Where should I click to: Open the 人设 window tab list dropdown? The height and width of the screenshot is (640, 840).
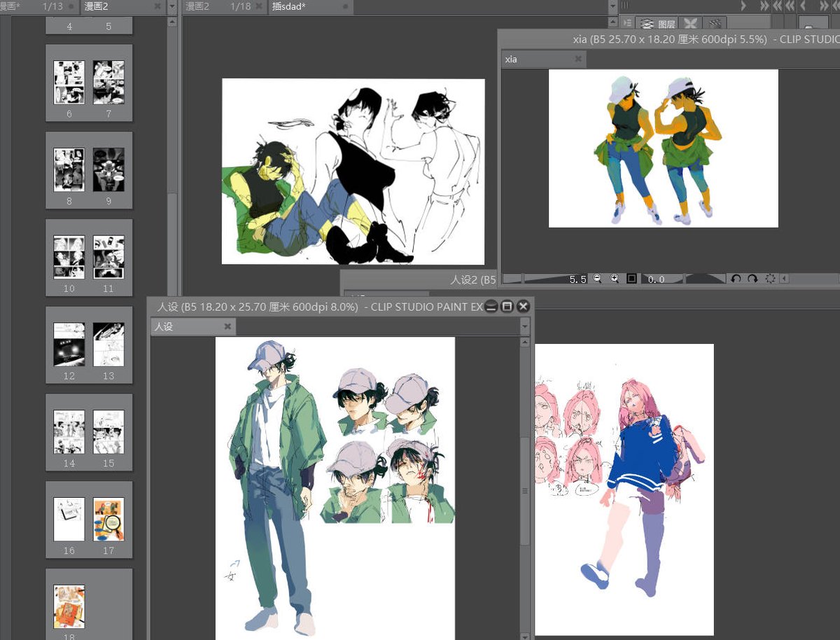coord(524,326)
